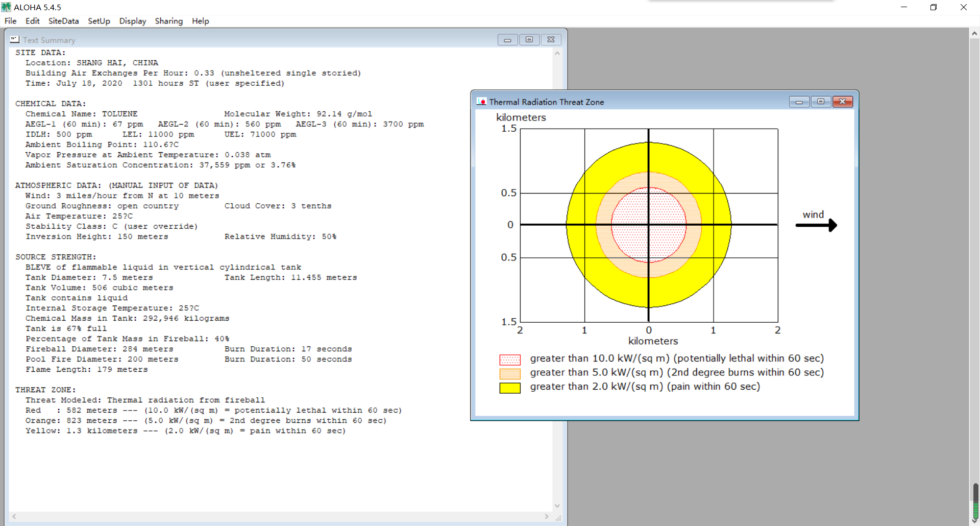Click the orange 5.0 kW legend swatch
This screenshot has height=526, width=980.
(510, 374)
